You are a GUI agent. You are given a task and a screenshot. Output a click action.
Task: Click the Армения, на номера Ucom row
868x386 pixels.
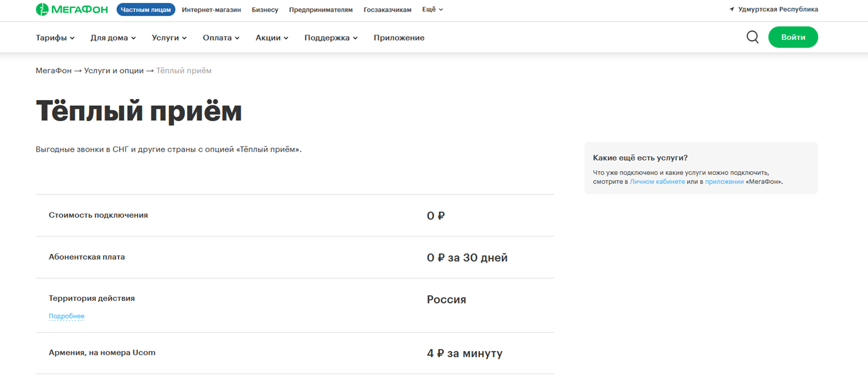[295, 353]
